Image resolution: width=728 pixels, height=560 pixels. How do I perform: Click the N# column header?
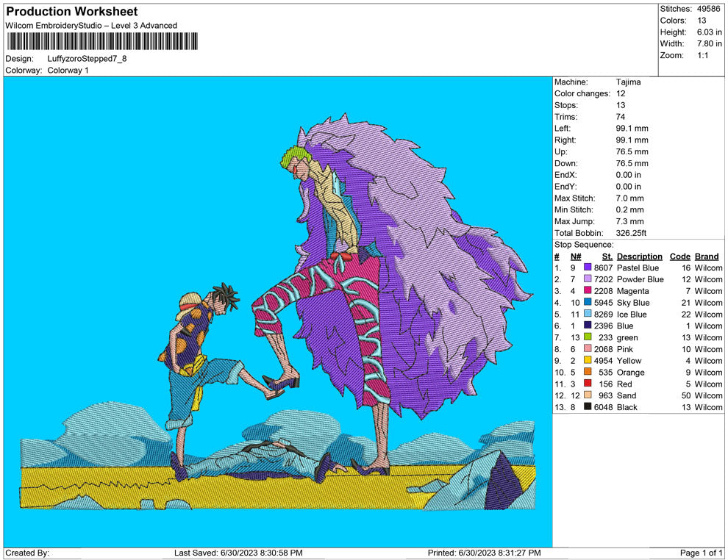(576, 256)
